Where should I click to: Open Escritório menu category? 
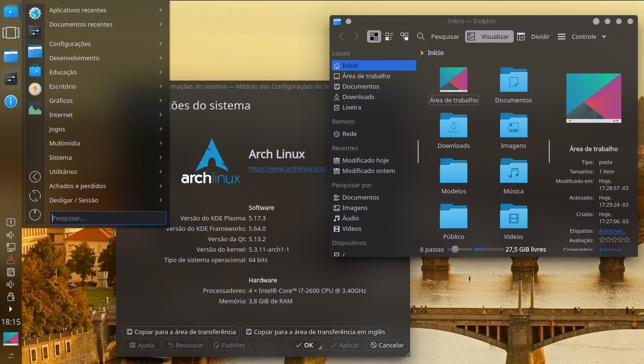click(107, 86)
